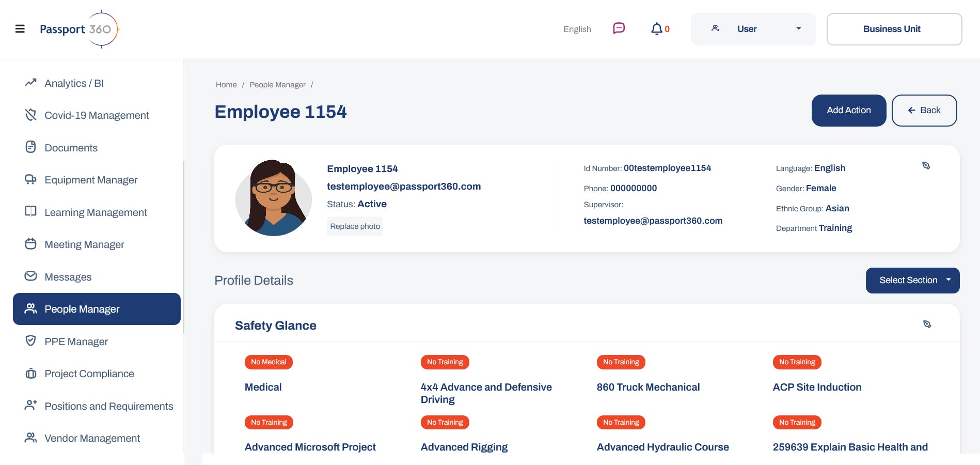Viewport: 980px width, 465px height.
Task: Open the Select Section dropdown
Action: (x=912, y=280)
